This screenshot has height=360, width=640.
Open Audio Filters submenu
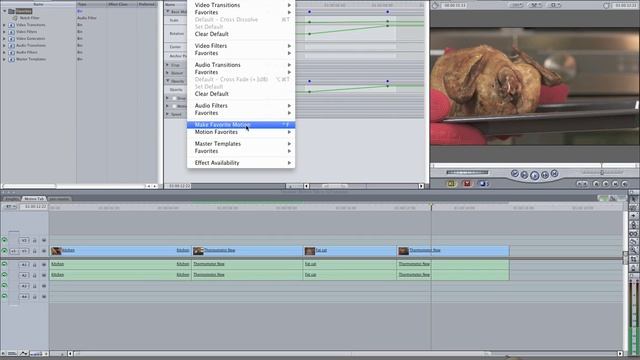click(x=241, y=106)
